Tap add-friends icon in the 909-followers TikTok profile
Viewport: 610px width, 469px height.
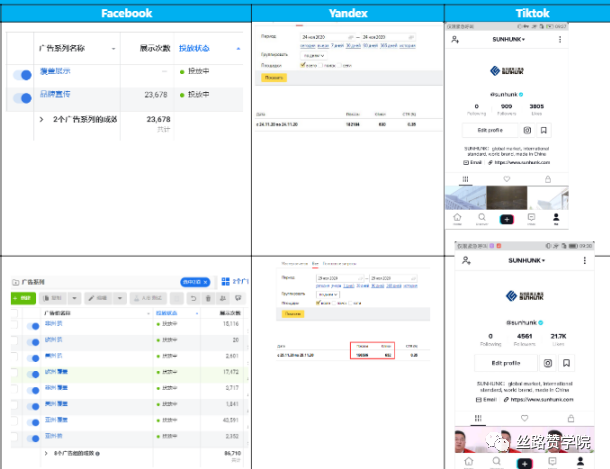[456, 38]
